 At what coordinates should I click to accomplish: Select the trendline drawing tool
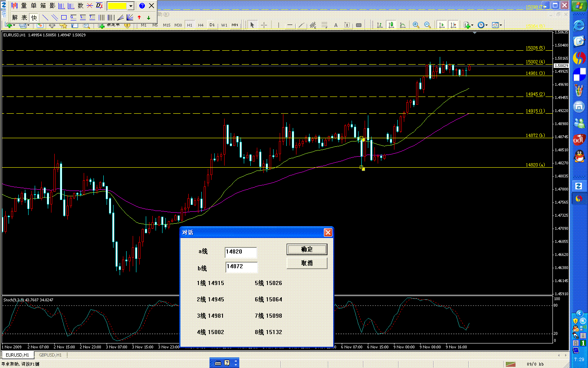[x=301, y=25]
